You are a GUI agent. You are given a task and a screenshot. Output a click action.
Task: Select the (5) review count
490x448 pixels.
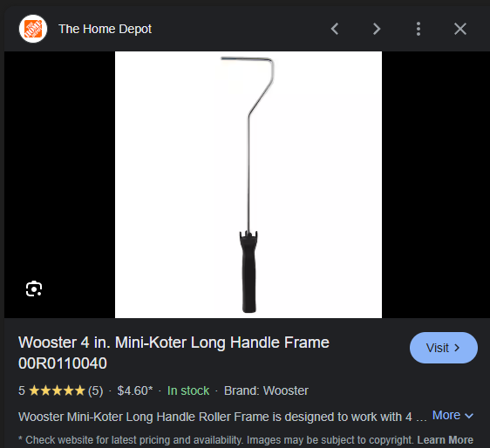coord(96,390)
